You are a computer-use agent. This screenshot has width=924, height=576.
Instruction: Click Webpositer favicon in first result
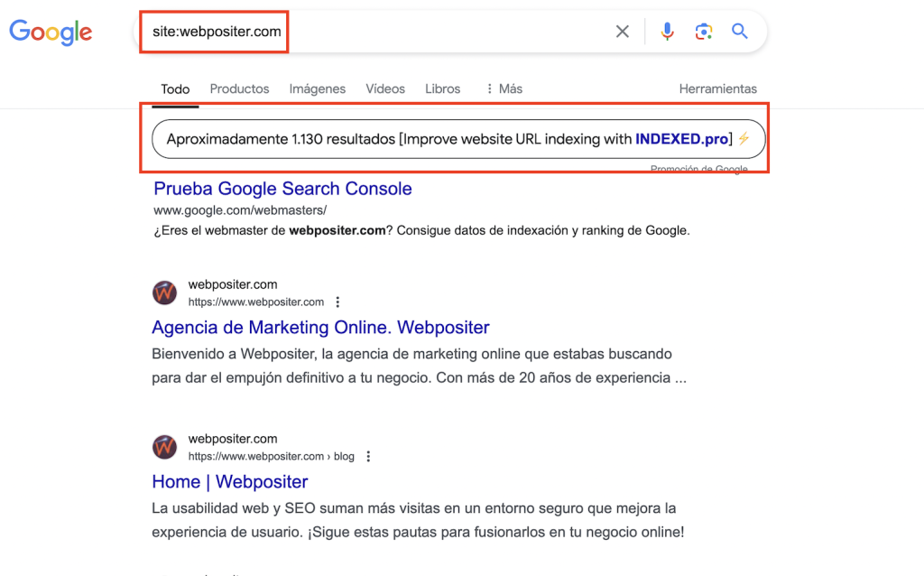point(164,293)
